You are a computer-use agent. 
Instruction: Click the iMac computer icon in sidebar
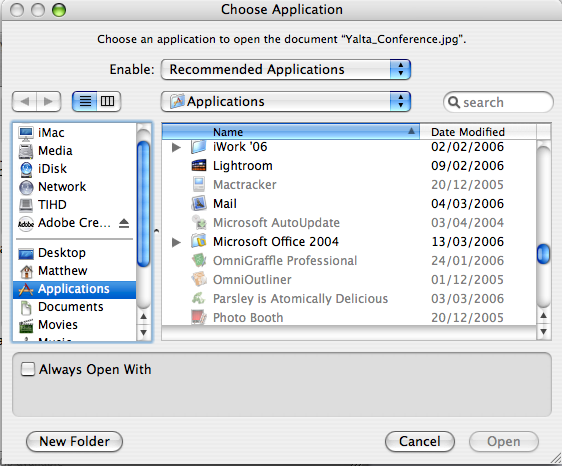click(x=26, y=133)
